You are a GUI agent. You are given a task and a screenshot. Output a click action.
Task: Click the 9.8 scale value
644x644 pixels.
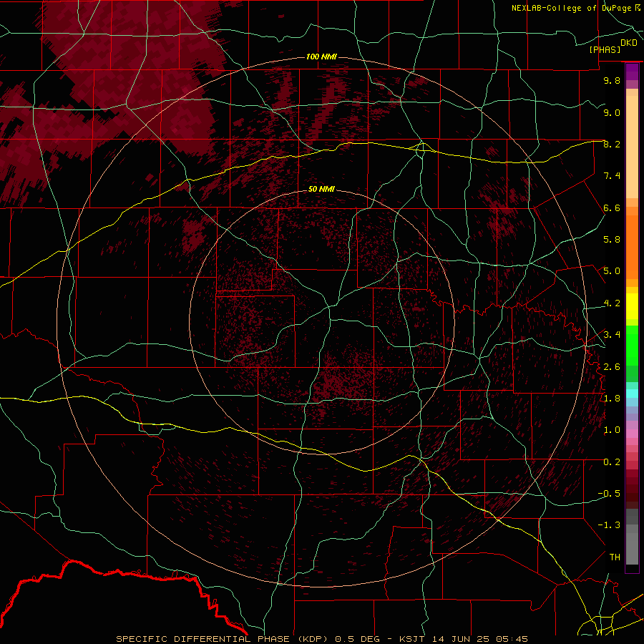click(x=612, y=80)
